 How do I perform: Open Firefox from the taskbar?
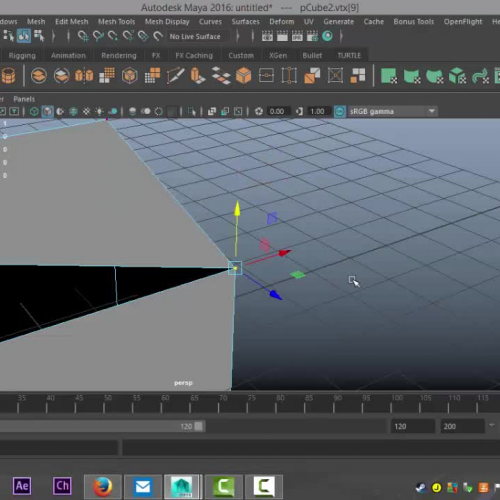[x=102, y=486]
